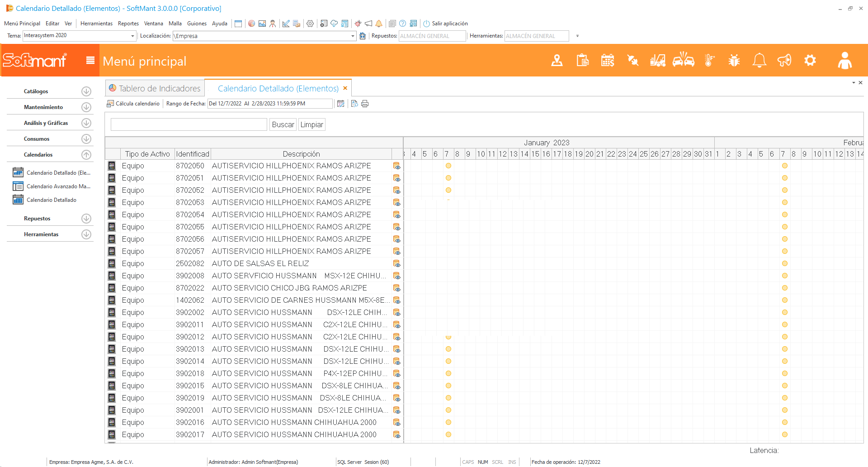
Task: Open the date range calendar edit icon
Action: point(341,104)
